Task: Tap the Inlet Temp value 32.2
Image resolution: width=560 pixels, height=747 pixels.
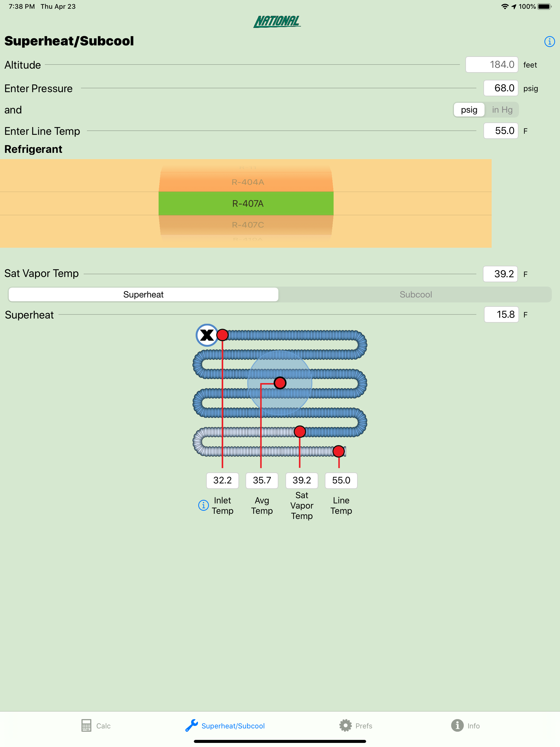Action: [223, 480]
